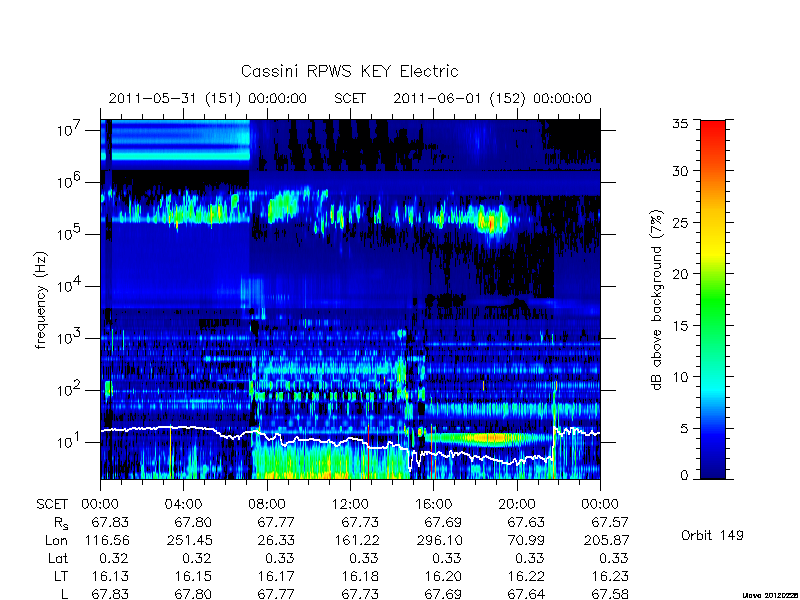Select the start date "2011-05-31 (151) 00:00:00"
The height and width of the screenshot is (600, 800).
[x=208, y=98]
